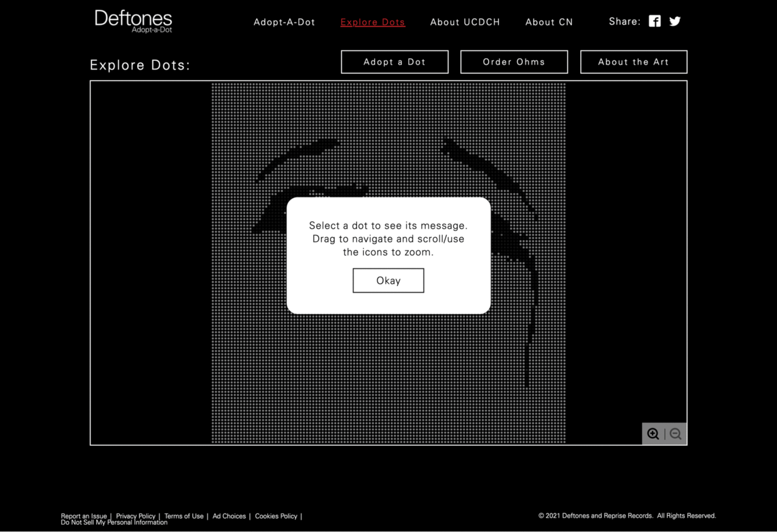The image size is (777, 532).
Task: Zoom out with the magnifier minus icon
Action: point(675,434)
